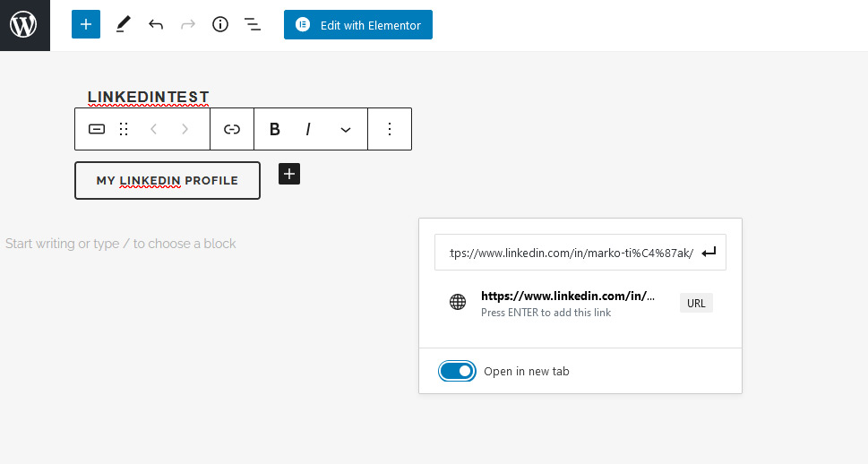Screen dimensions: 868x464
Task: Move block right with arrow
Action: pyautogui.click(x=185, y=129)
